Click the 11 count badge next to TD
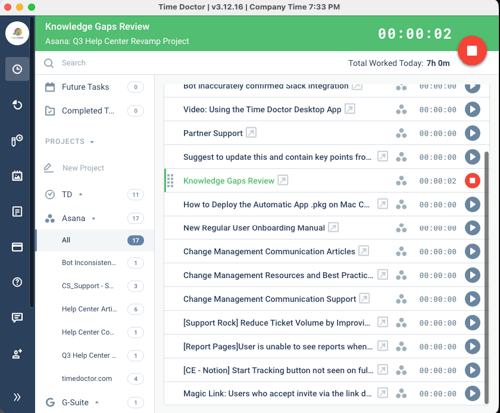The image size is (500, 413). tap(135, 195)
